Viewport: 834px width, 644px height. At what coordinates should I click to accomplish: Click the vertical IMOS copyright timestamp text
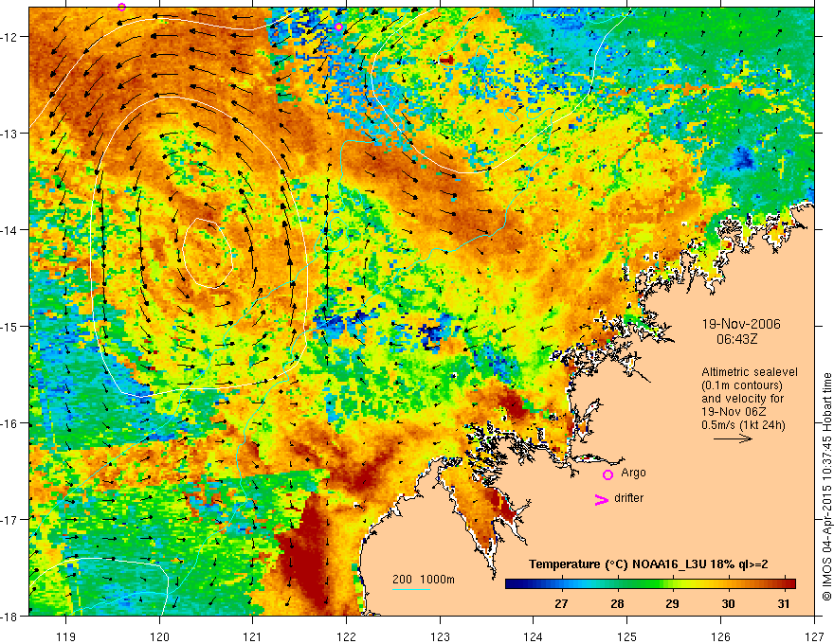(826, 488)
